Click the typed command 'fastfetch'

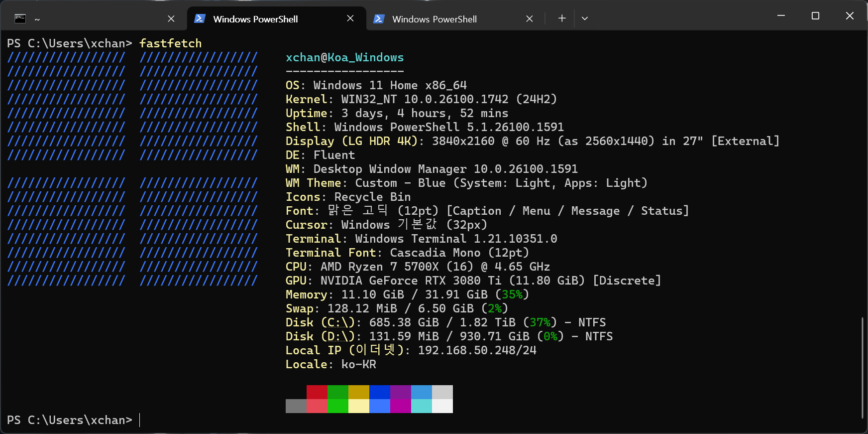(x=171, y=43)
